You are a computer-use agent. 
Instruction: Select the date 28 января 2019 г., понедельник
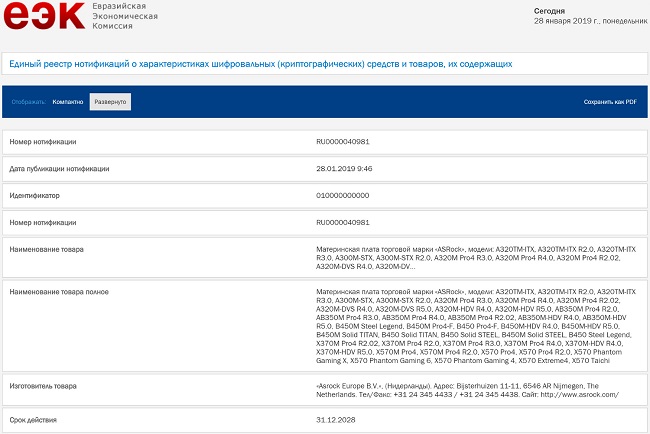[590, 21]
